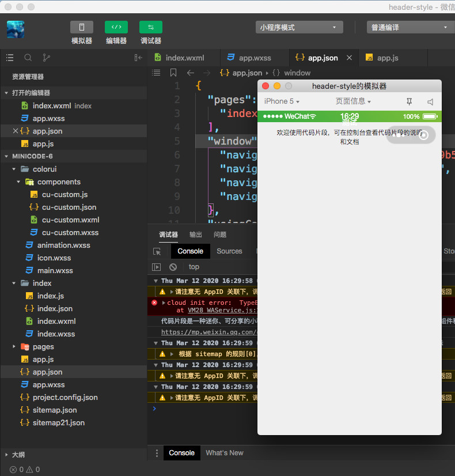Clear console with the block icon
This screenshot has height=476, width=455.
point(173,267)
